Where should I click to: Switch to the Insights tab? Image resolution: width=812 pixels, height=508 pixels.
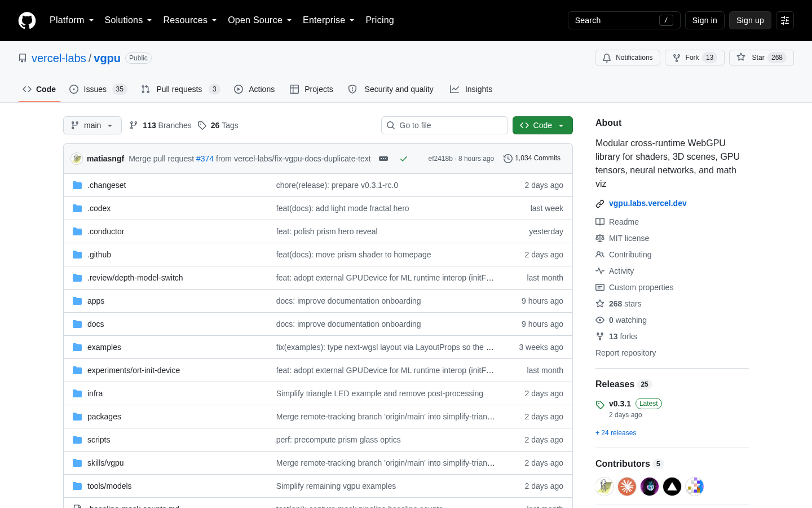[x=471, y=89]
